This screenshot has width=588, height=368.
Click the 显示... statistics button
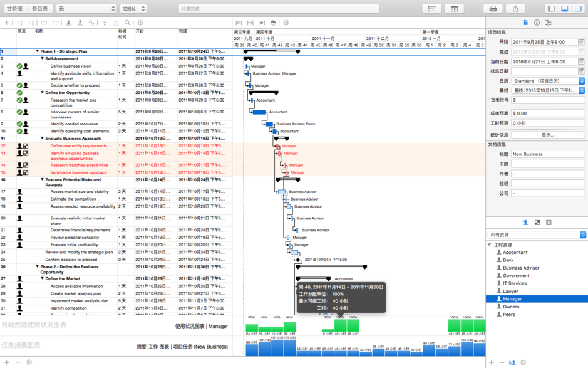(549, 135)
